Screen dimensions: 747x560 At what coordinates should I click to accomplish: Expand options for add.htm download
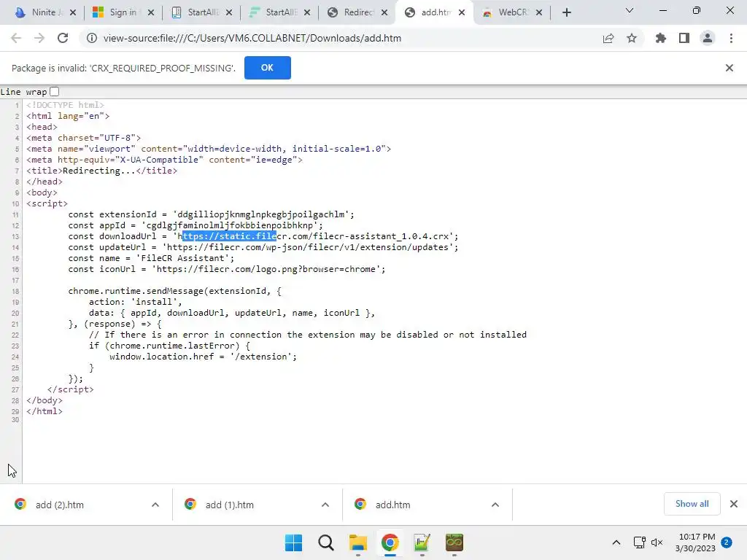tap(495, 505)
